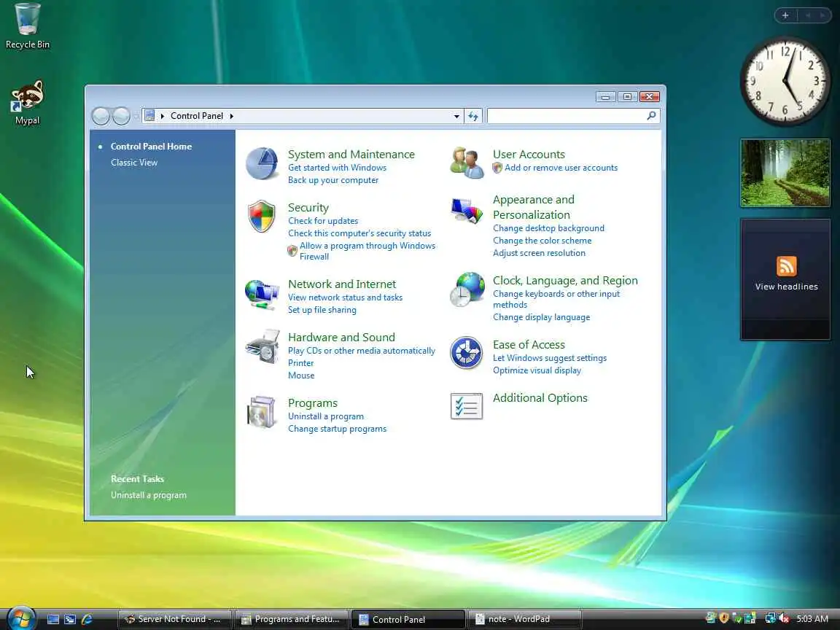Click Check for updates link
This screenshot has height=630, width=840.
323,221
